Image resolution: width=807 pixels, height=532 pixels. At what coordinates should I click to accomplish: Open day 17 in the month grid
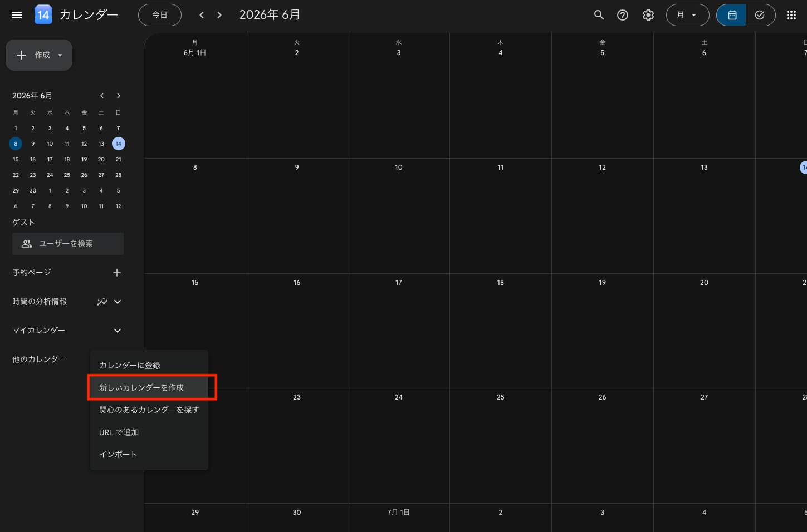(x=399, y=283)
